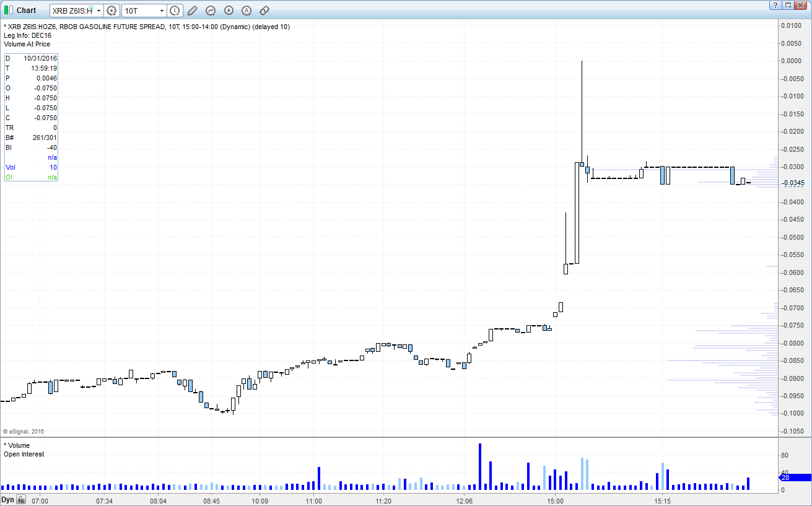Select the pencil drawing tools icon
The height and width of the screenshot is (506, 812).
click(x=193, y=11)
